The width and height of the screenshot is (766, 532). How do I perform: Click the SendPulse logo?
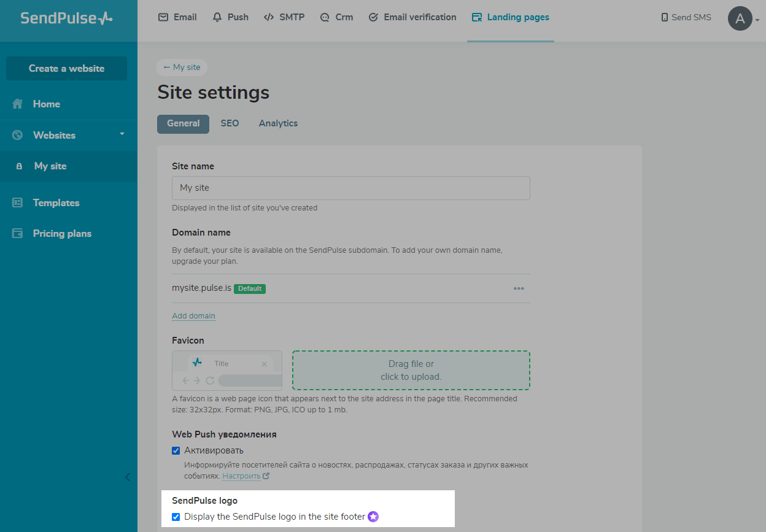click(x=66, y=18)
